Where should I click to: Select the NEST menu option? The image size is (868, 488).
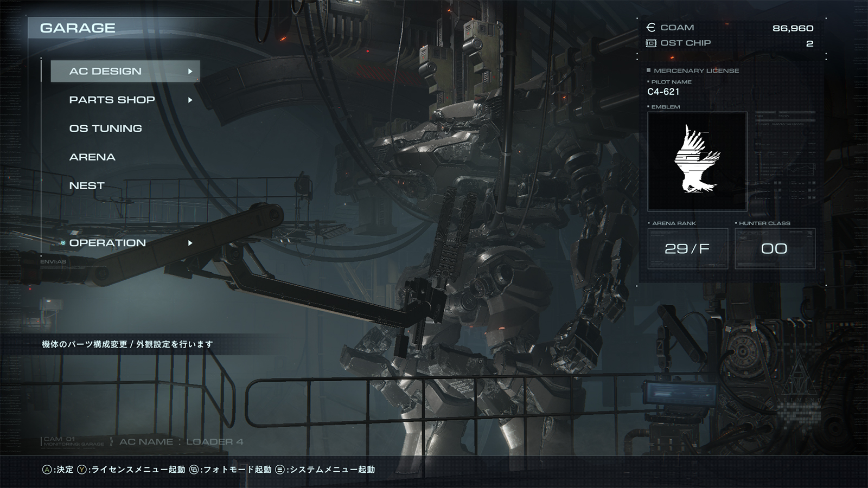(x=87, y=185)
